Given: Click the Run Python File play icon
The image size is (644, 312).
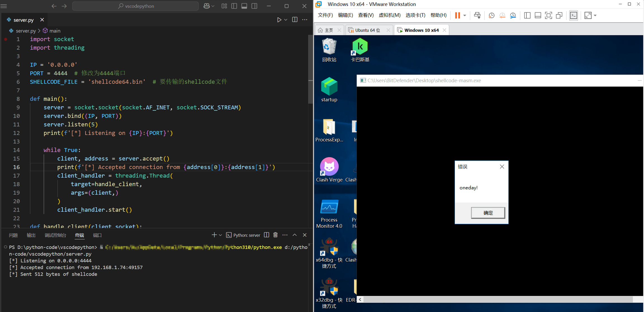Looking at the screenshot, I should tap(279, 20).
